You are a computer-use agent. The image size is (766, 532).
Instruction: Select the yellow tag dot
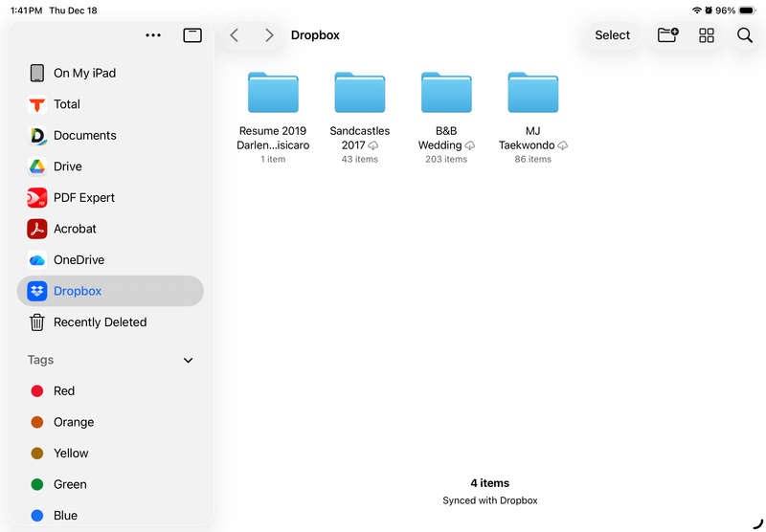pos(37,454)
